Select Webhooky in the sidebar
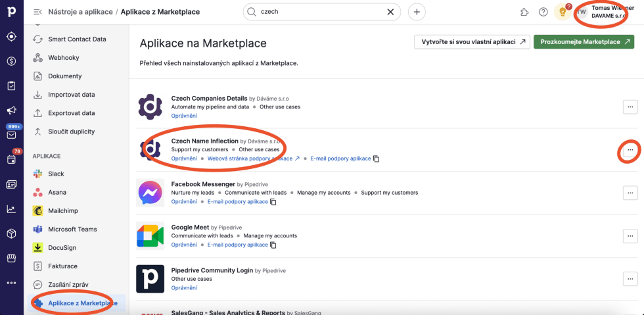The height and width of the screenshot is (315, 644). pyautogui.click(x=64, y=58)
